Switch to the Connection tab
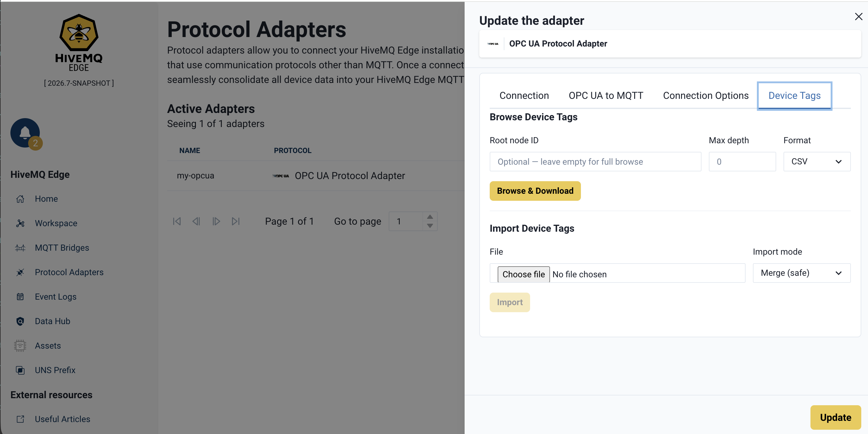Image resolution: width=868 pixels, height=434 pixels. click(x=524, y=96)
